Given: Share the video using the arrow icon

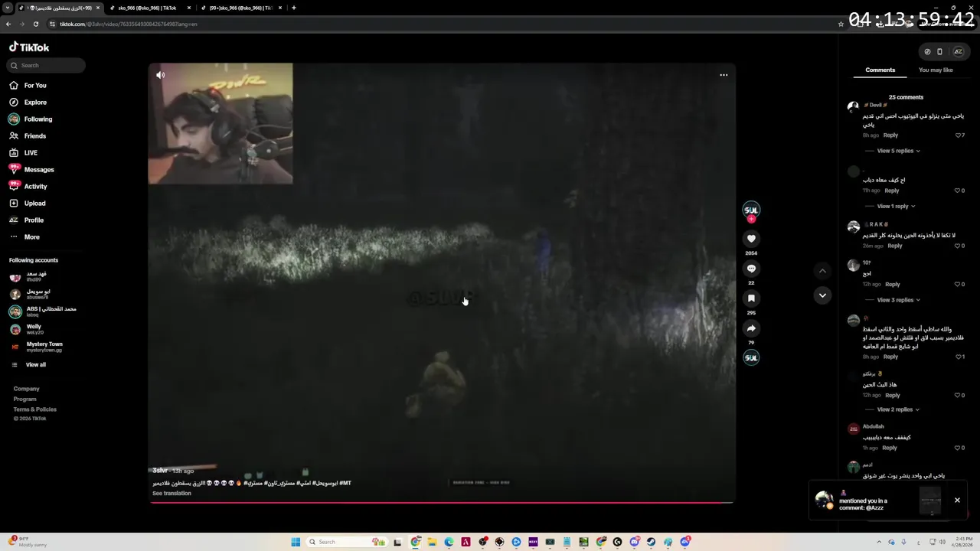Looking at the screenshot, I should click(x=751, y=328).
